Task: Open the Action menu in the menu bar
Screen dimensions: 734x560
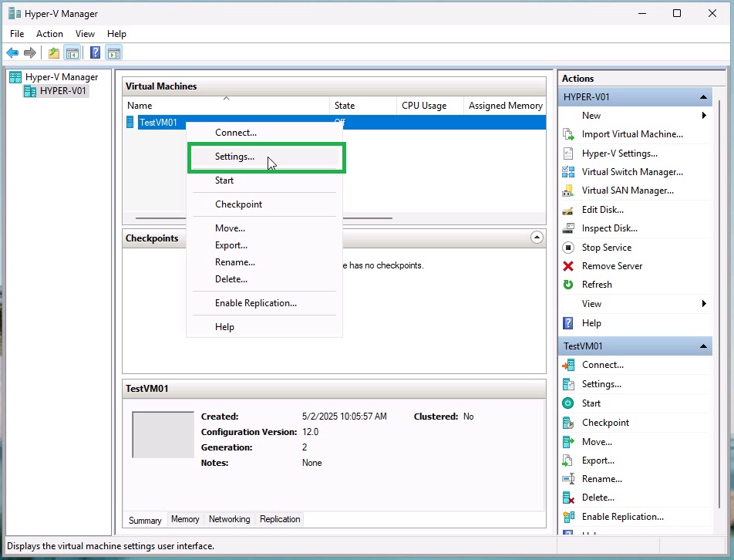Action: 49,34
